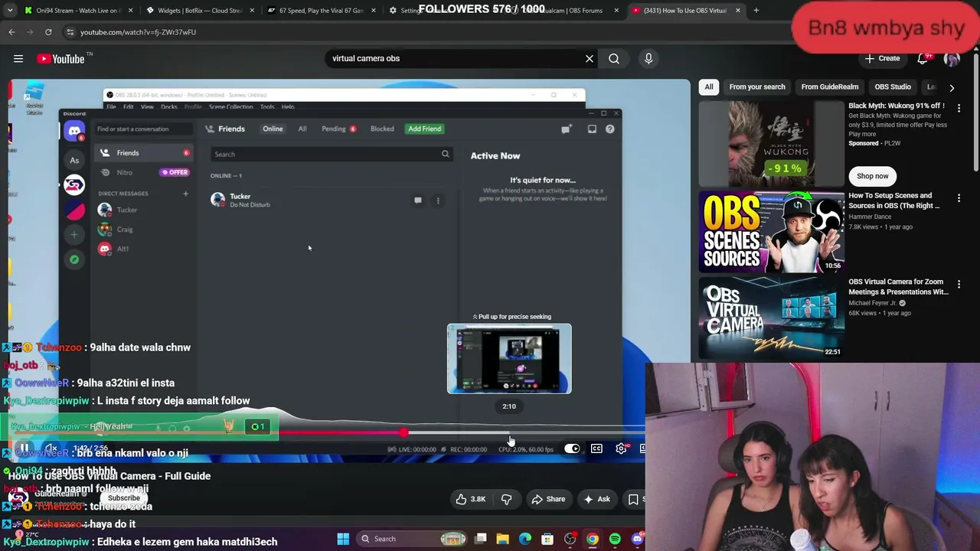Select the OBS Studio chip
This screenshot has height=551, width=980.
click(x=893, y=87)
